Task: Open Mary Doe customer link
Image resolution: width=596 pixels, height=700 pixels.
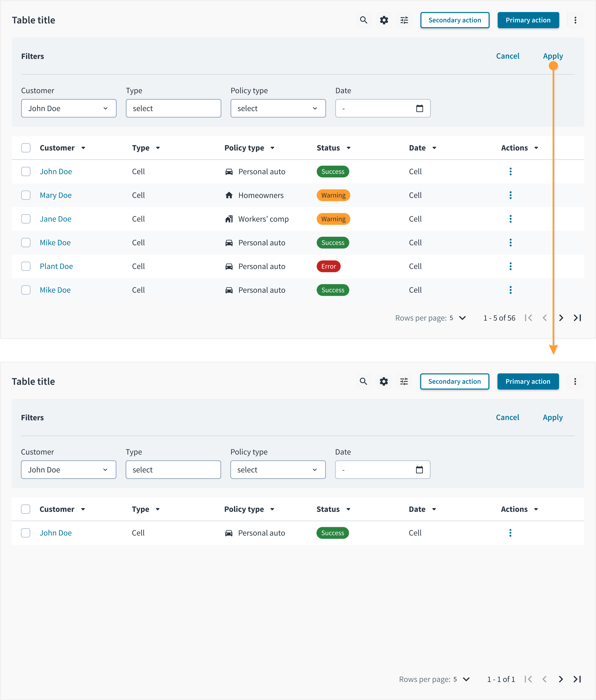Action: [56, 195]
